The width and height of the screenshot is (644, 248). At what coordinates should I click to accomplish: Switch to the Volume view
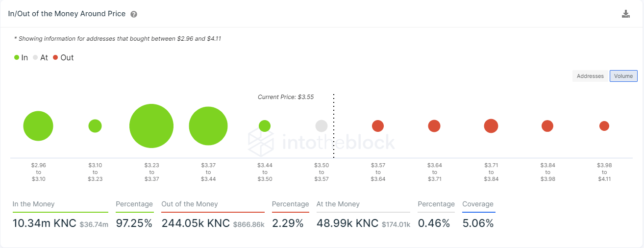(623, 76)
